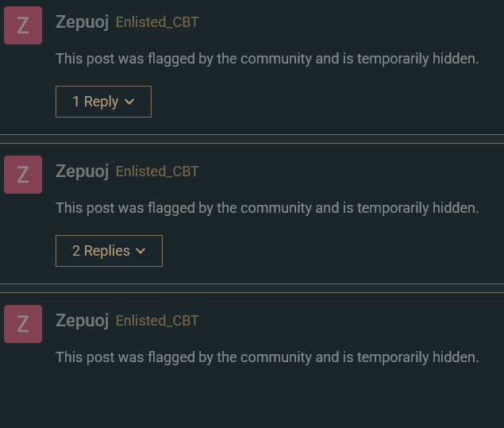This screenshot has height=428, width=504.
Task: Click the third post's flagged hidden message
Action: pyautogui.click(x=267, y=357)
